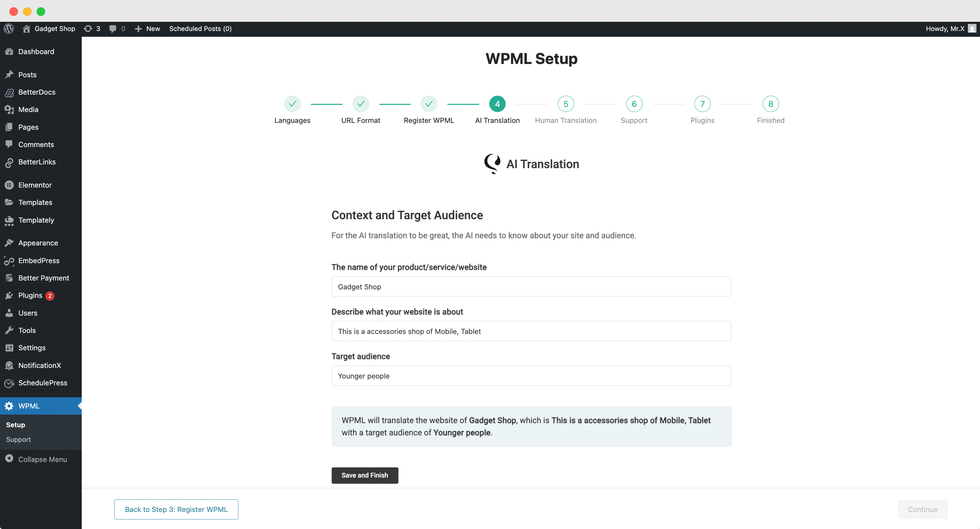The width and height of the screenshot is (980, 529).
Task: Select step 8 Finished circle
Action: [x=770, y=104]
